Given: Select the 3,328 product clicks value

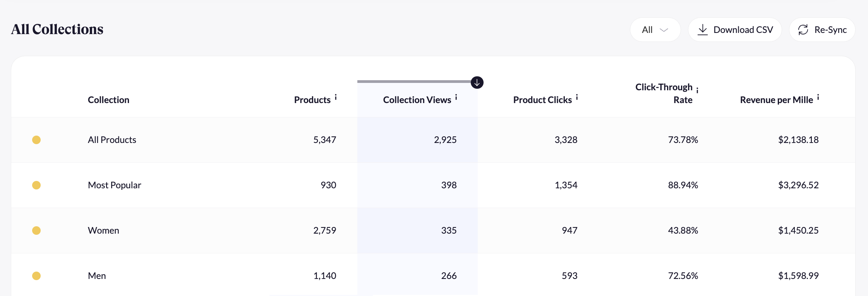Looking at the screenshot, I should point(566,140).
